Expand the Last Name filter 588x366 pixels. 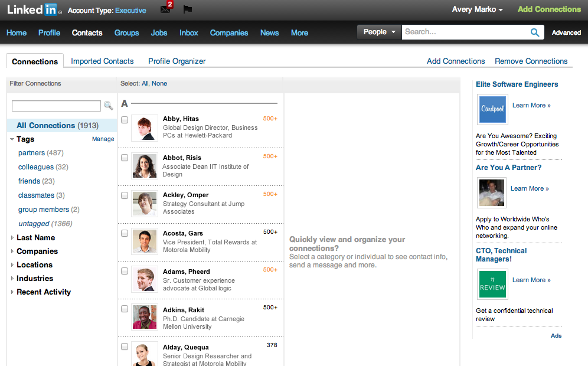click(x=12, y=238)
